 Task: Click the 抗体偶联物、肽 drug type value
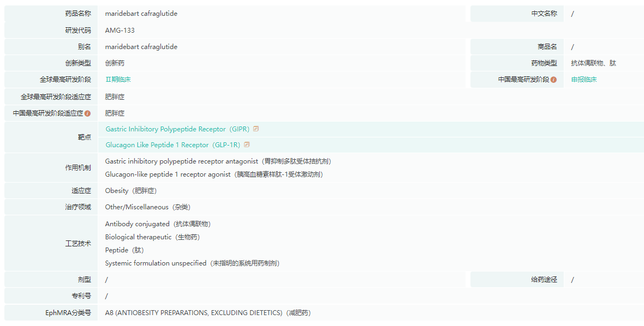click(x=593, y=63)
